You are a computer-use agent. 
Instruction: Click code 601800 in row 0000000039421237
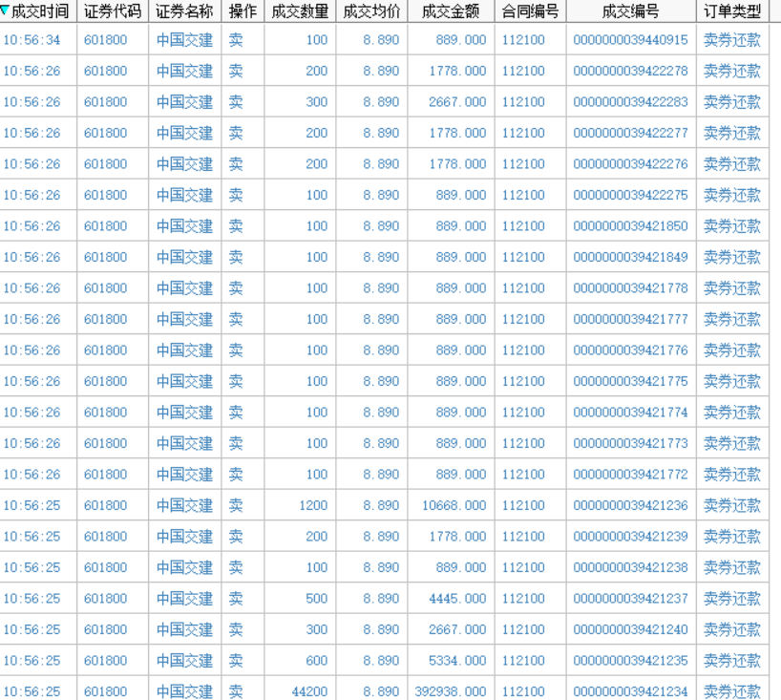106,599
